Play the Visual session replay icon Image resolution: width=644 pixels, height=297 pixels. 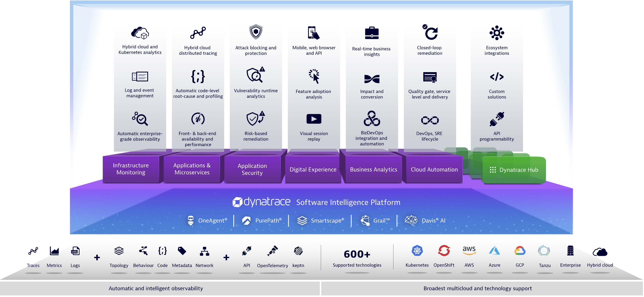pyautogui.click(x=314, y=119)
